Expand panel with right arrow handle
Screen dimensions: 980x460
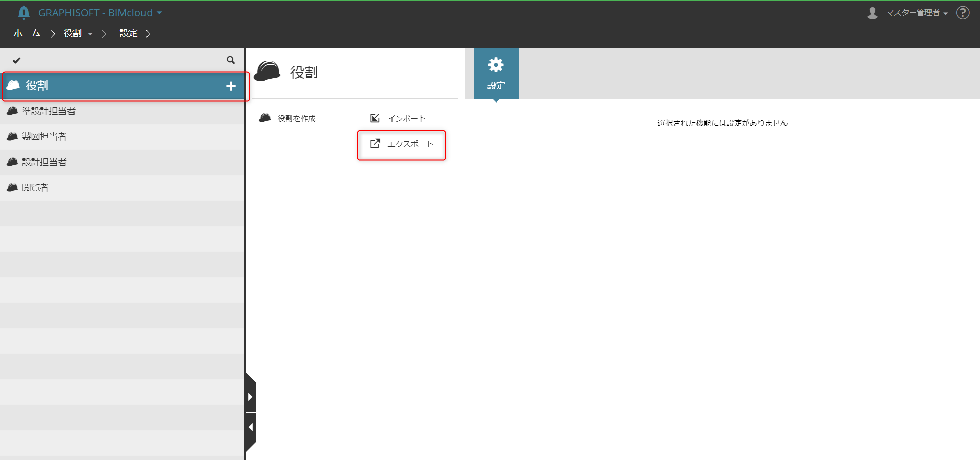[x=250, y=397]
